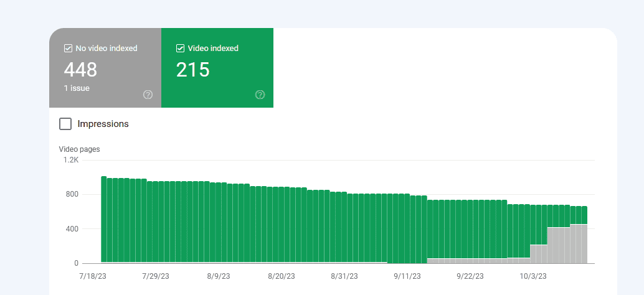Select the 215 count on green card
Viewport: 644px width, 295px height.
point(192,70)
